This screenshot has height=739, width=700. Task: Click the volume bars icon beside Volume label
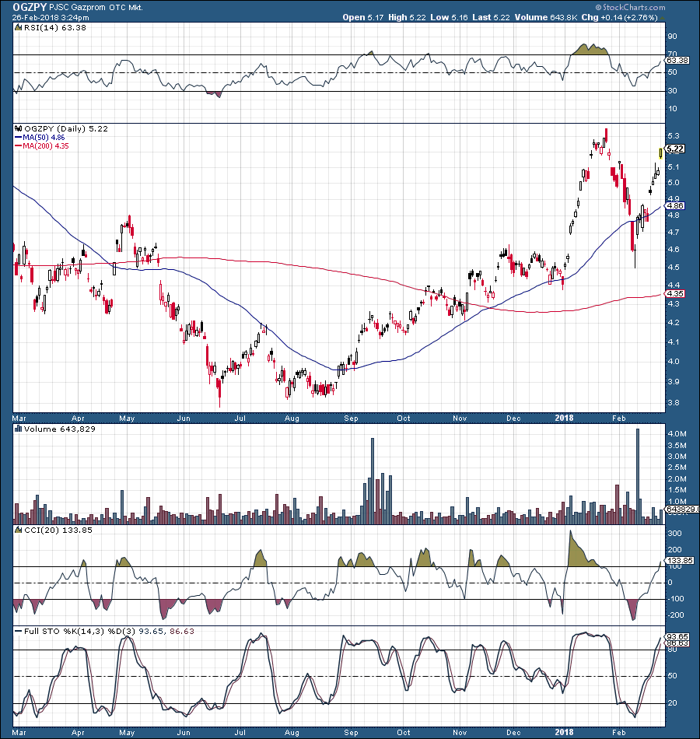[x=19, y=429]
